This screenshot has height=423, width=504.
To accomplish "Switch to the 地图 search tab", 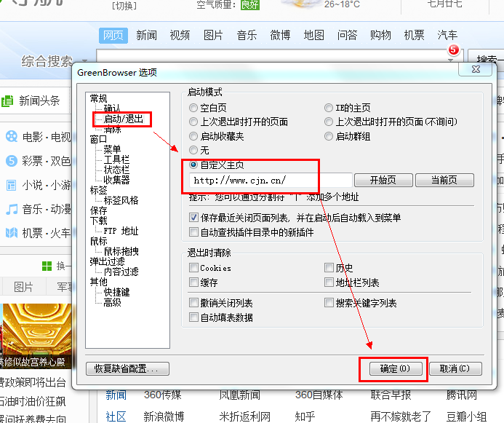I will pos(313,35).
